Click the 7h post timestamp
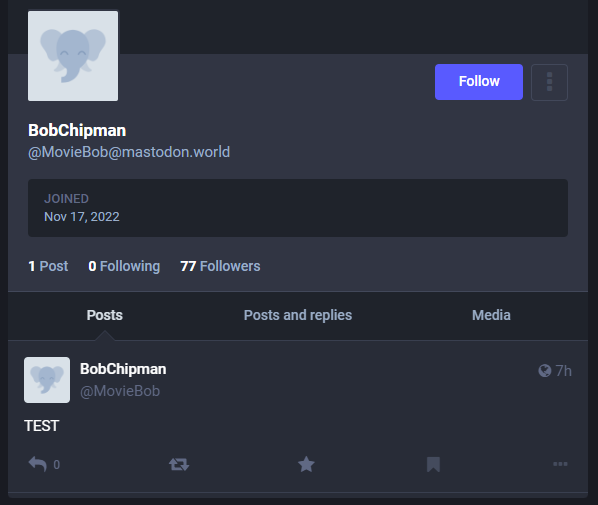The image size is (598, 505). (x=563, y=371)
